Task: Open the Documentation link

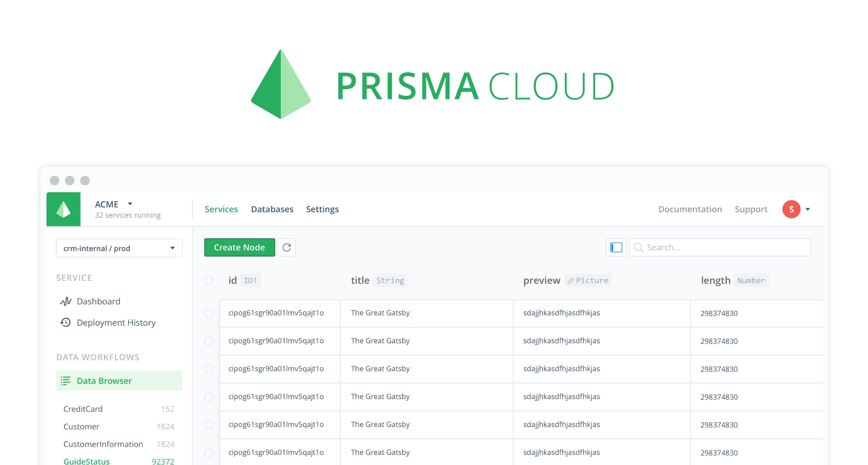Action: tap(690, 209)
